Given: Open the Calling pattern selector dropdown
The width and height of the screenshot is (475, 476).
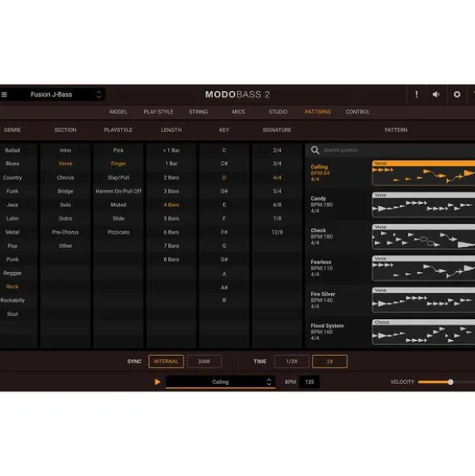Looking at the screenshot, I should tap(221, 382).
